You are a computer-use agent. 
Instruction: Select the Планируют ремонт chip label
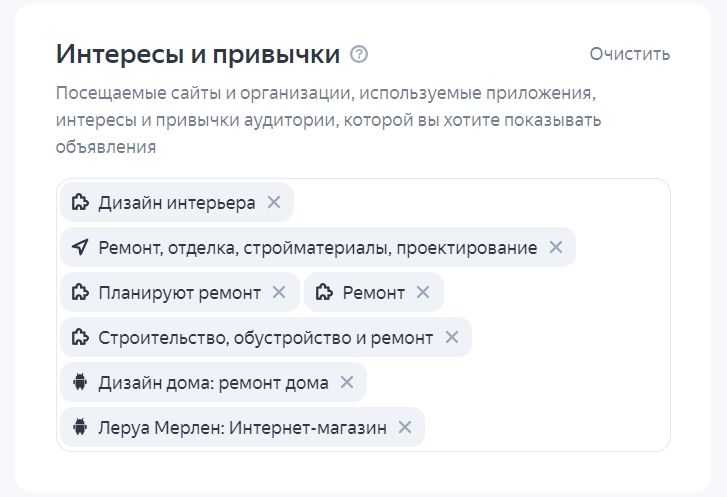pos(179,293)
